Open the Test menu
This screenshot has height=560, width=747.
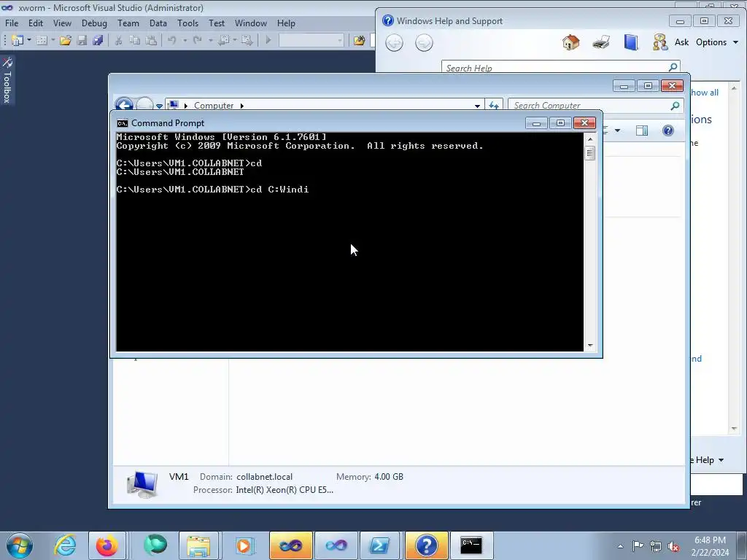[216, 23]
